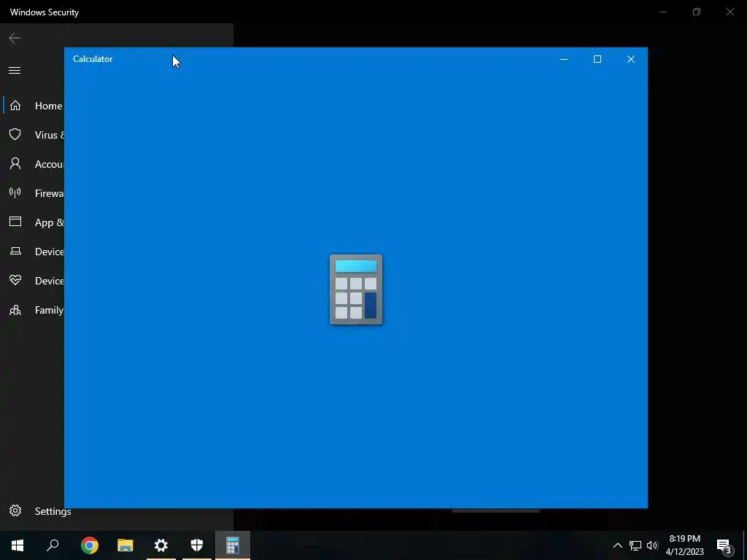Close the Calculator window
This screenshot has width=747, height=560.
point(631,59)
